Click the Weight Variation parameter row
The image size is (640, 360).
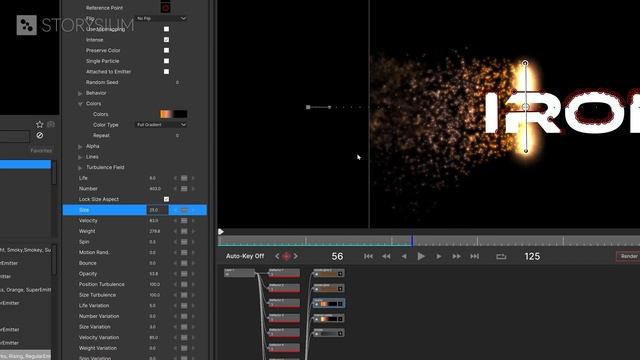135,348
